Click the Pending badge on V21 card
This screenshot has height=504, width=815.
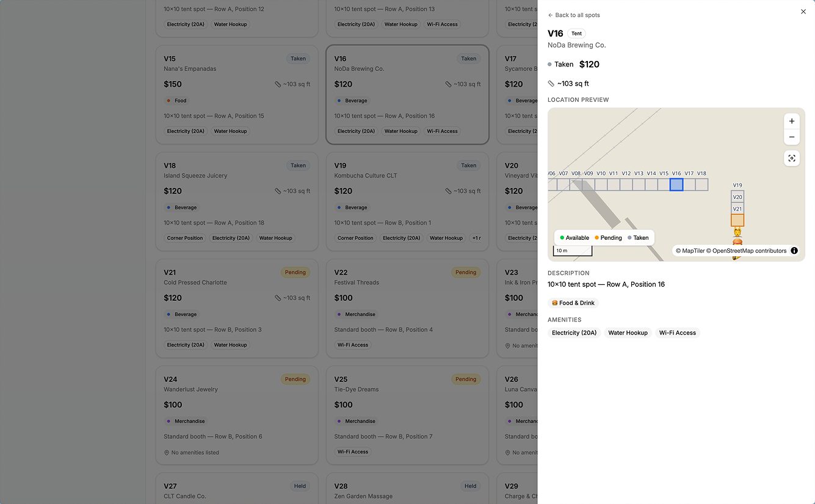click(x=295, y=272)
